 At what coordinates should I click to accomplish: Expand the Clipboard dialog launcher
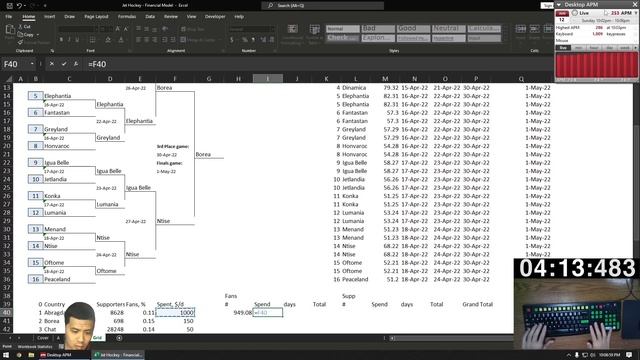tap(52, 51)
